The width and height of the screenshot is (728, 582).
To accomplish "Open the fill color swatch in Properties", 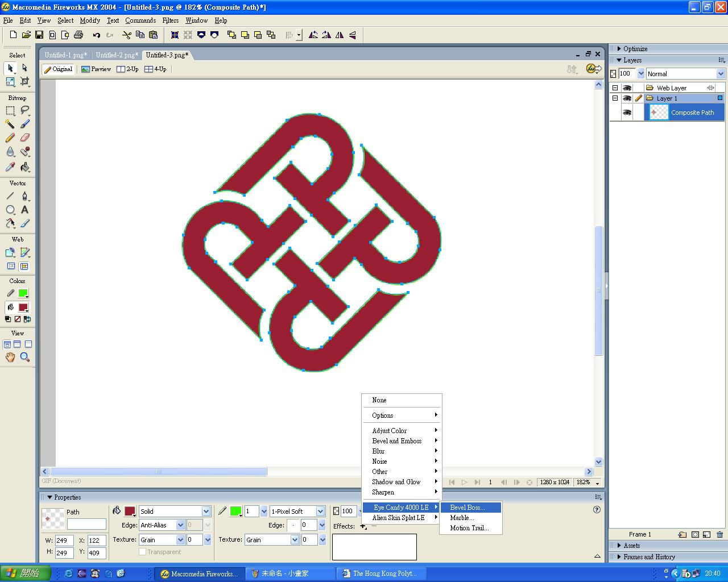I will [130, 512].
